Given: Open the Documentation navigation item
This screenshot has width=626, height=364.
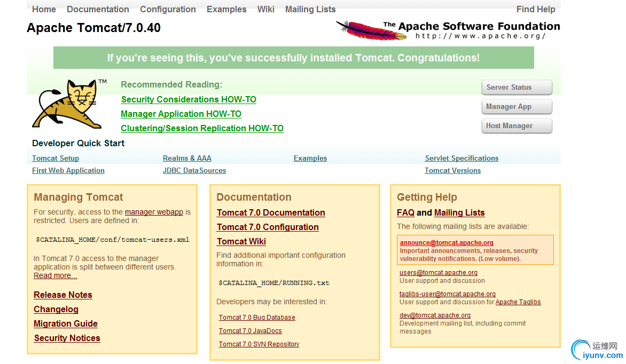Looking at the screenshot, I should [x=98, y=9].
